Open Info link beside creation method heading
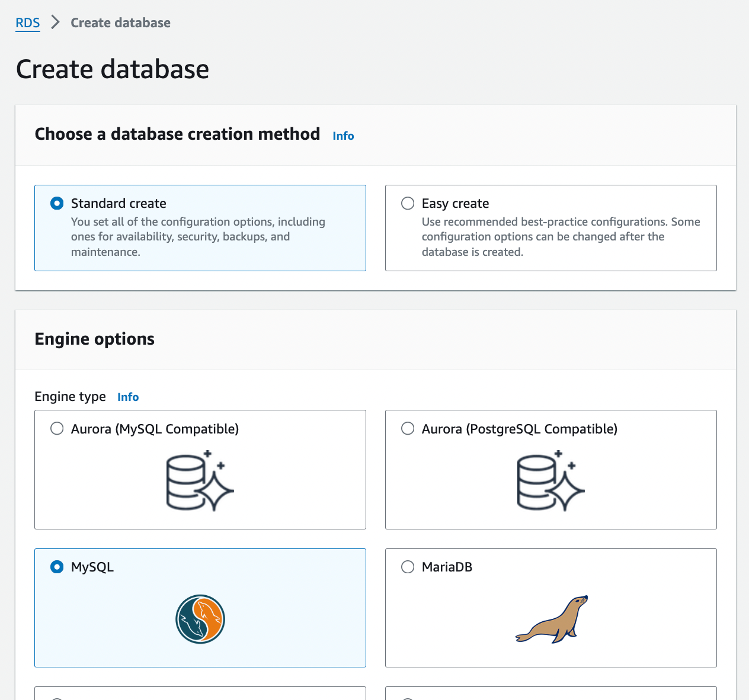Screen dimensions: 749x700 coord(343,136)
